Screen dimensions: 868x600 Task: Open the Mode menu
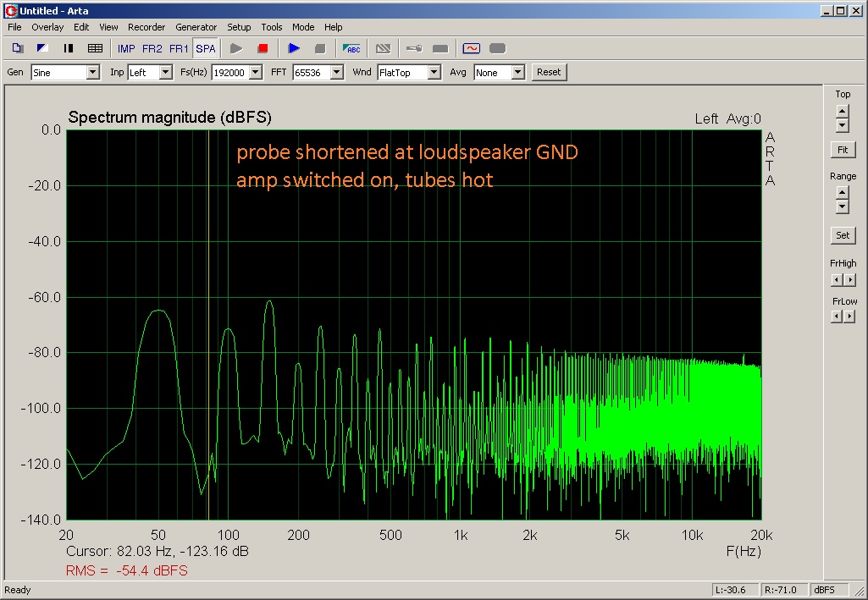[303, 27]
